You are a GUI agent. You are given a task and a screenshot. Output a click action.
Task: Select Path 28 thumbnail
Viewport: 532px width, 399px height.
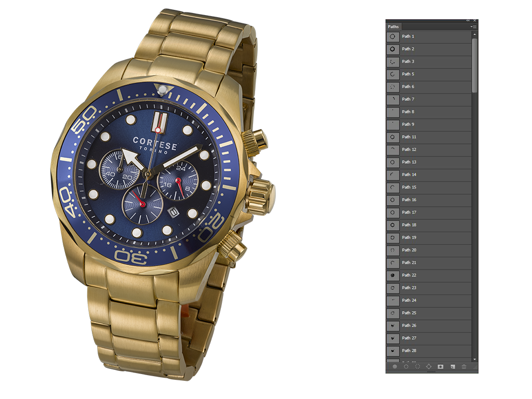point(393,350)
